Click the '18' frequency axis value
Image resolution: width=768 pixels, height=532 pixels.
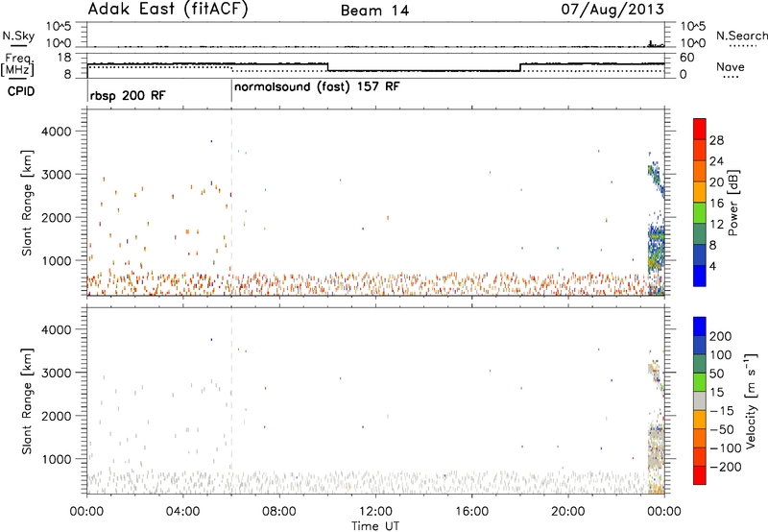tap(64, 58)
